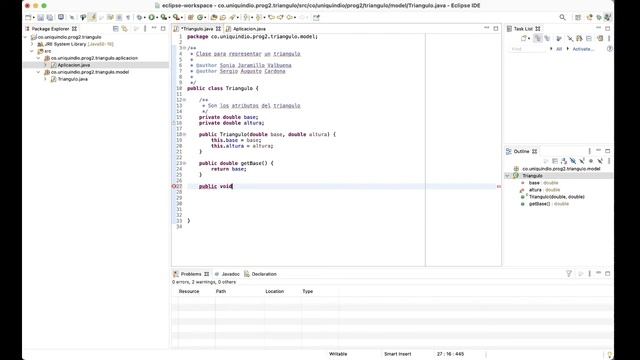Click the Filter icon in Problems view

[x=569, y=273]
